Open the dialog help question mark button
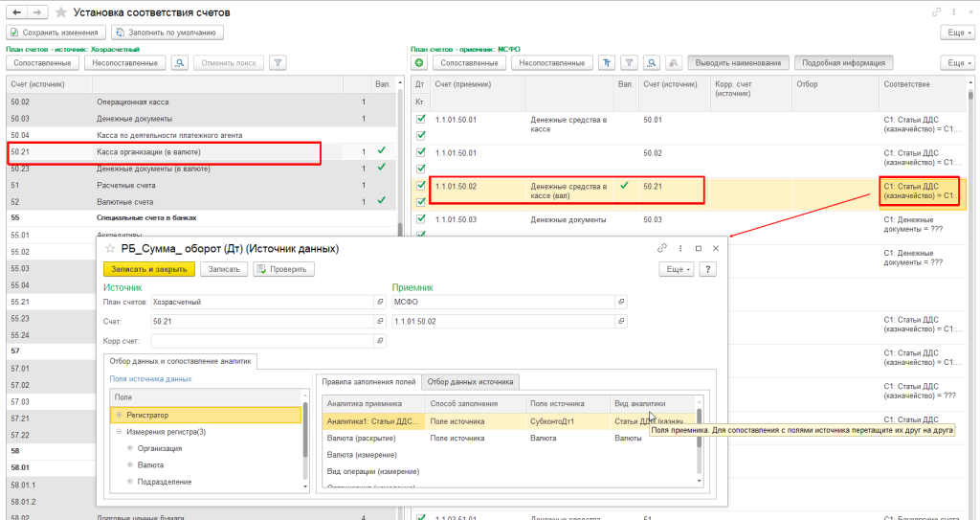980x520 pixels. (708, 269)
